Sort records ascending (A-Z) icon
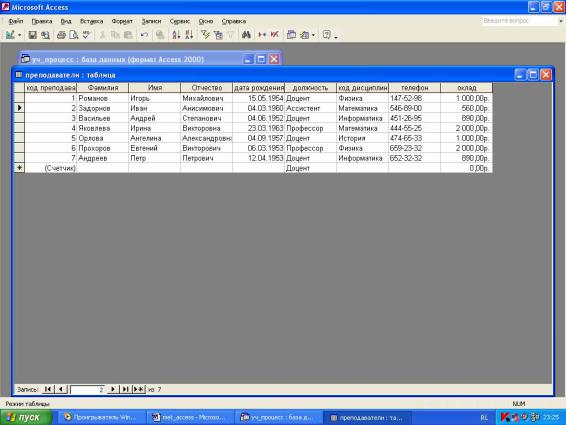Image resolution: width=566 pixels, height=425 pixels. 176,35
